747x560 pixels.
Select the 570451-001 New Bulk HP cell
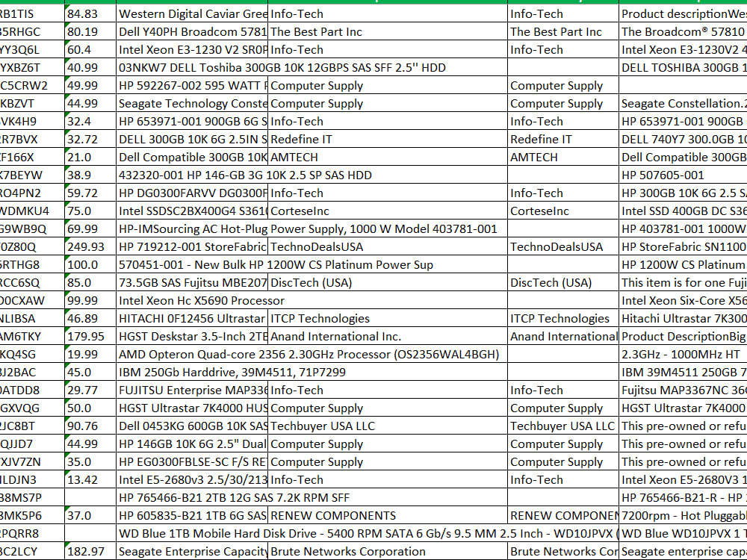[192, 265]
